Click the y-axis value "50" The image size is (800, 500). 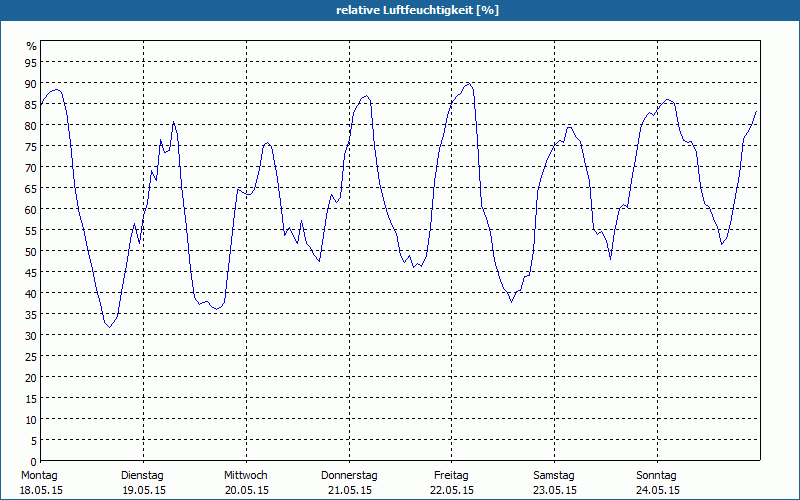coord(31,251)
